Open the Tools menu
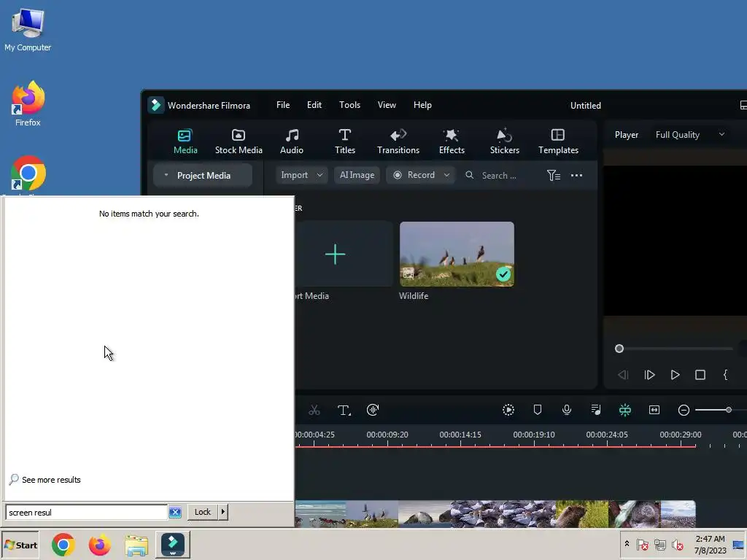The width and height of the screenshot is (747, 560). 349,105
